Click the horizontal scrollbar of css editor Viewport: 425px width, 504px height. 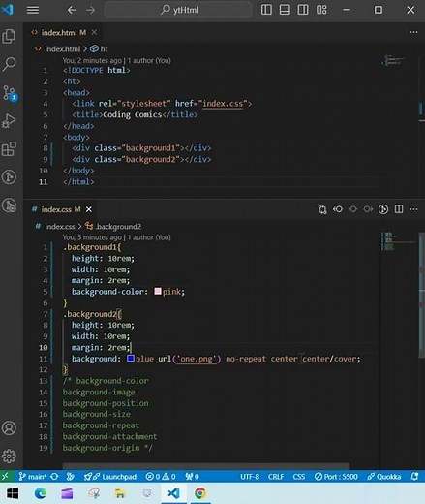point(206,465)
